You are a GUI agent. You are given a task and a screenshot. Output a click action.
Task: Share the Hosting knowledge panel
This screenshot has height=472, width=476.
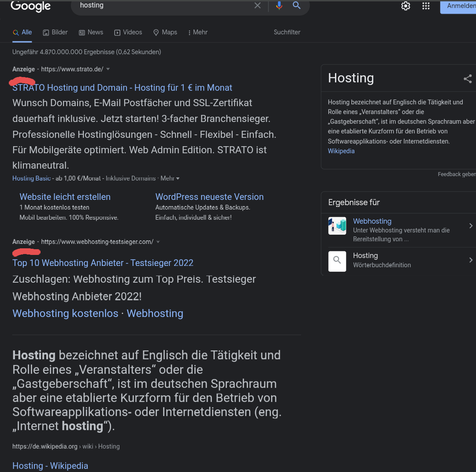point(468,79)
